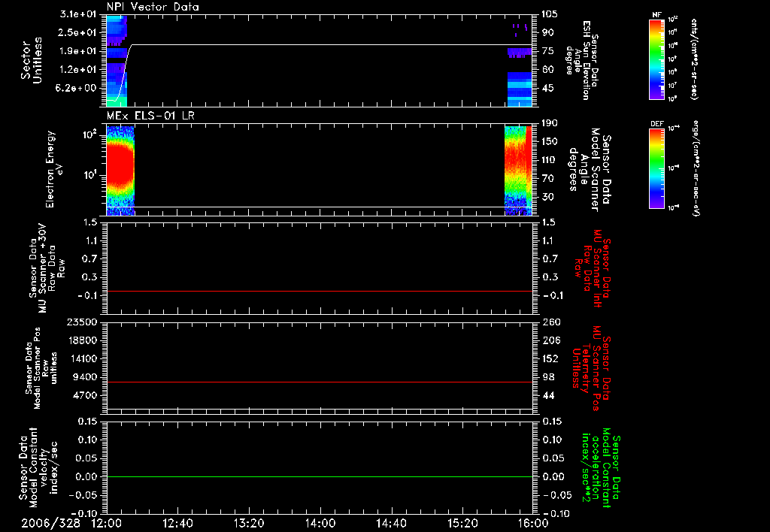
Task: Click the "9400" scanner position tick label
Action: (x=84, y=377)
